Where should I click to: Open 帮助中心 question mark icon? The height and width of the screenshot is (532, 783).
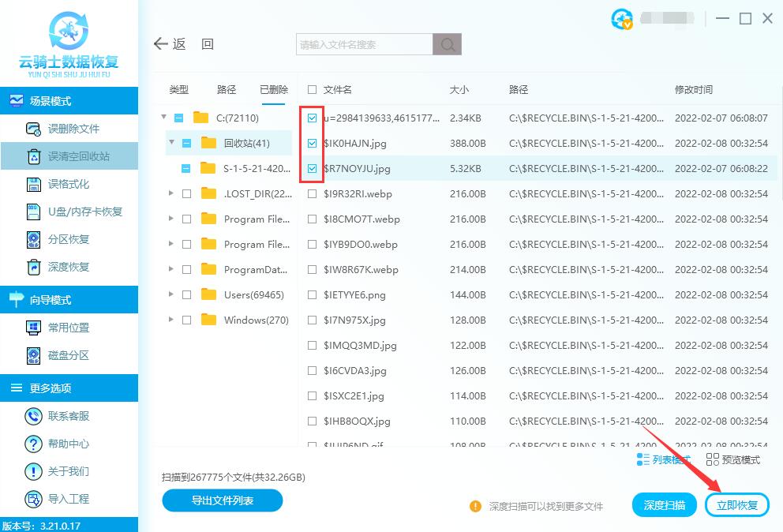pyautogui.click(x=33, y=444)
